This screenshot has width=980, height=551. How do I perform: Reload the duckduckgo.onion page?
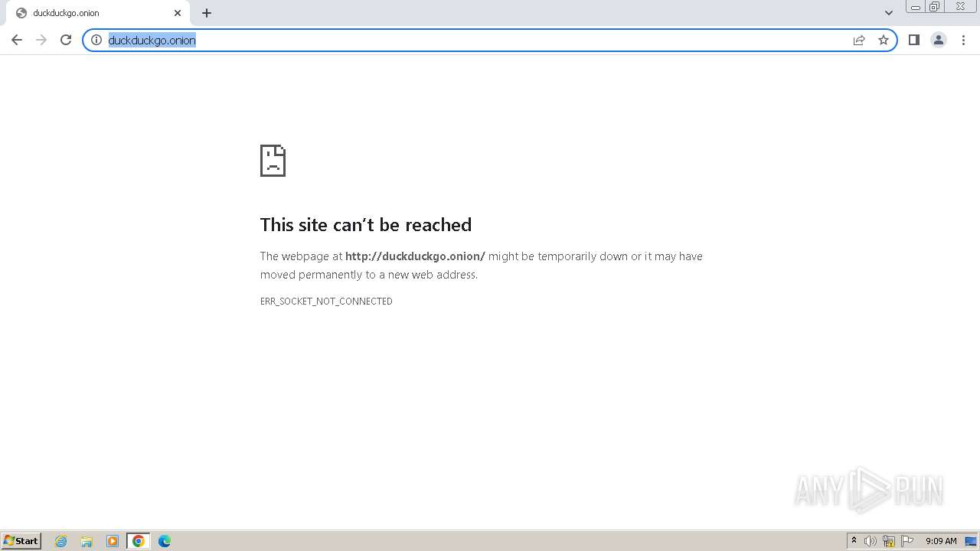point(66,40)
